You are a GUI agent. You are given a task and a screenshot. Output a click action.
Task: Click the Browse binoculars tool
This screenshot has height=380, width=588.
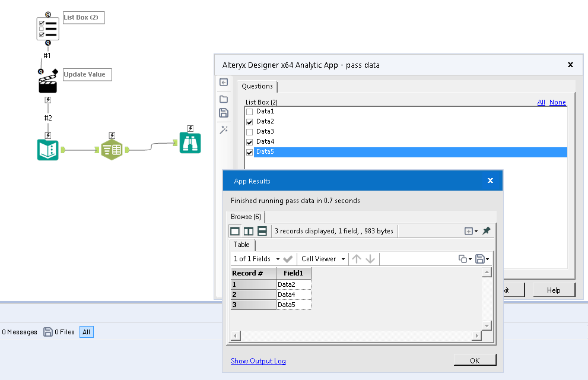(190, 143)
